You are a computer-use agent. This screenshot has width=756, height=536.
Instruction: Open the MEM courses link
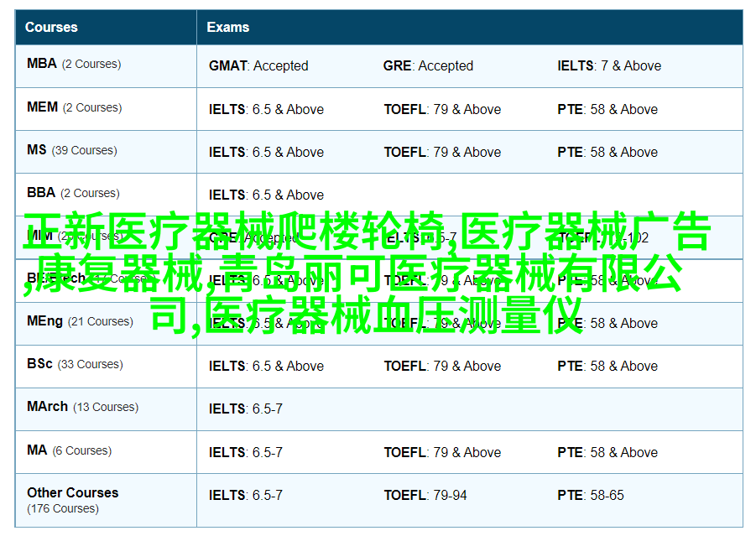tap(74, 107)
